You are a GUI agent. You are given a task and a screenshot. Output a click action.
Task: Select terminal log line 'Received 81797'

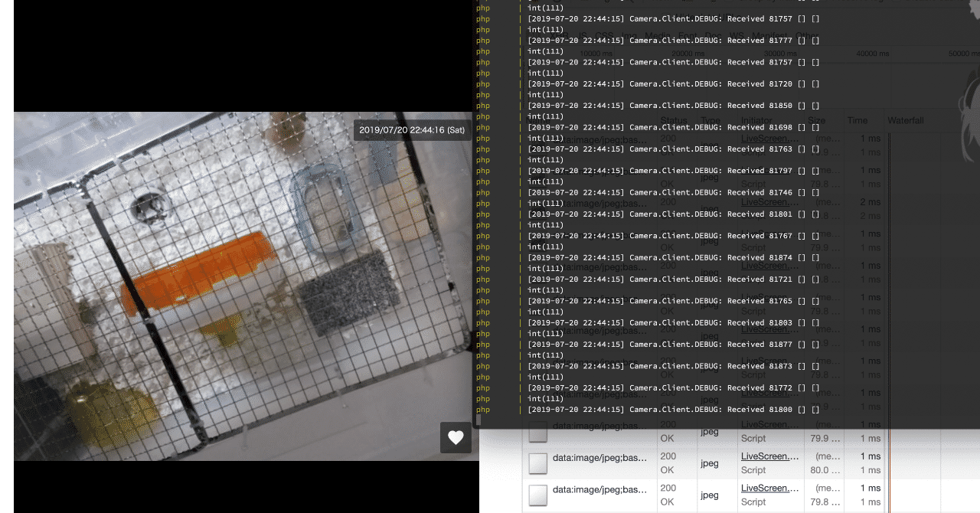pyautogui.click(x=674, y=171)
